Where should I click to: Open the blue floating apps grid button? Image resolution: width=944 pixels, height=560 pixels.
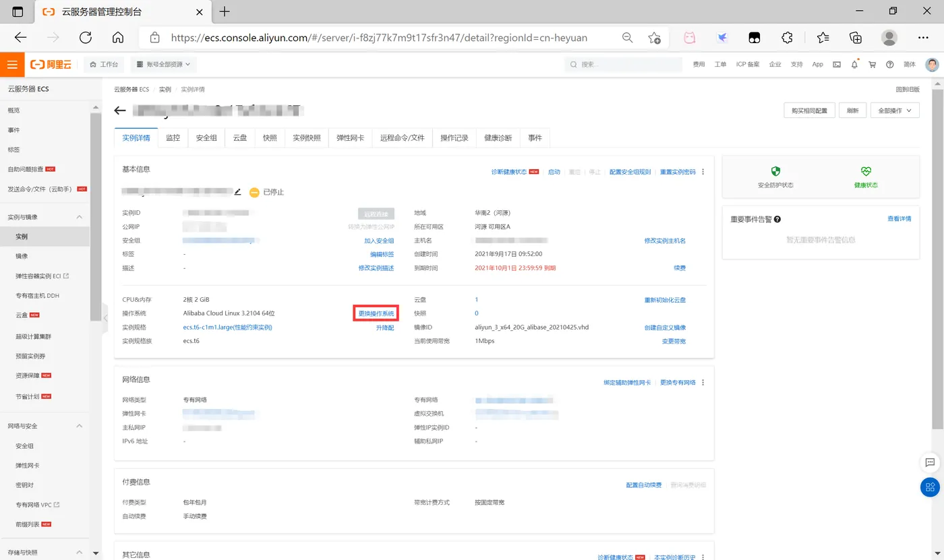click(930, 487)
